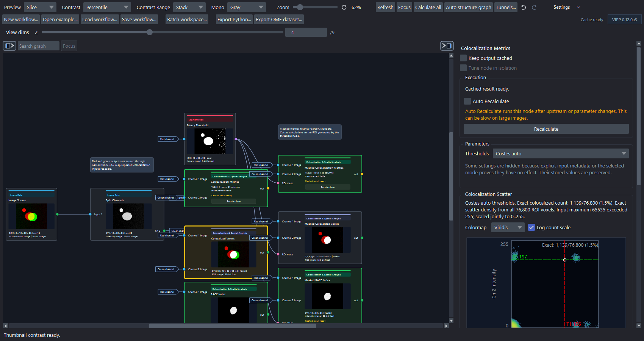Toggle Tune node in isolation checkbox
Screen dimensions: 644x341
463,68
